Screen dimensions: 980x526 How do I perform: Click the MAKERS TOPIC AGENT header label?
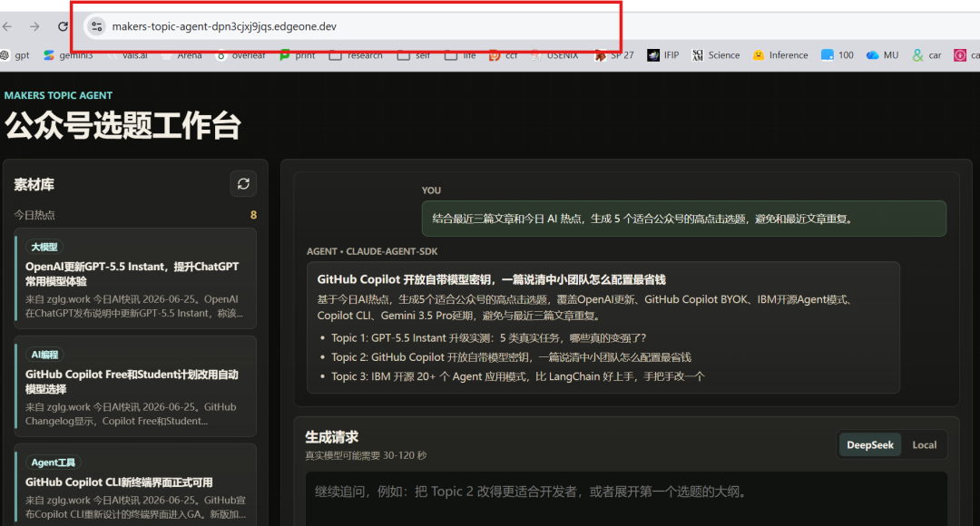point(58,95)
